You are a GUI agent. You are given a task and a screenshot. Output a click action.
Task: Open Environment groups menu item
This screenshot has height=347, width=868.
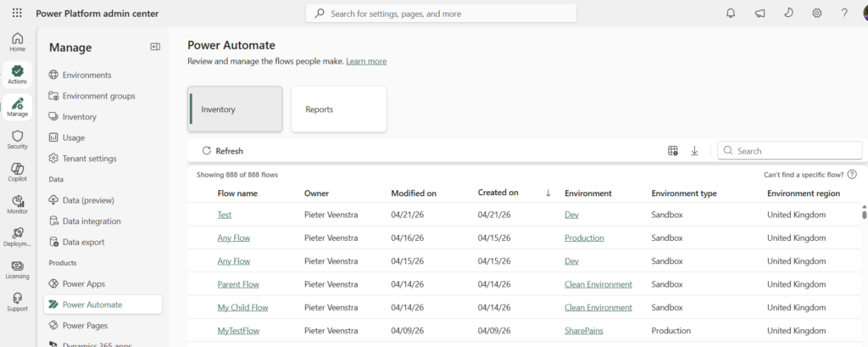point(98,96)
